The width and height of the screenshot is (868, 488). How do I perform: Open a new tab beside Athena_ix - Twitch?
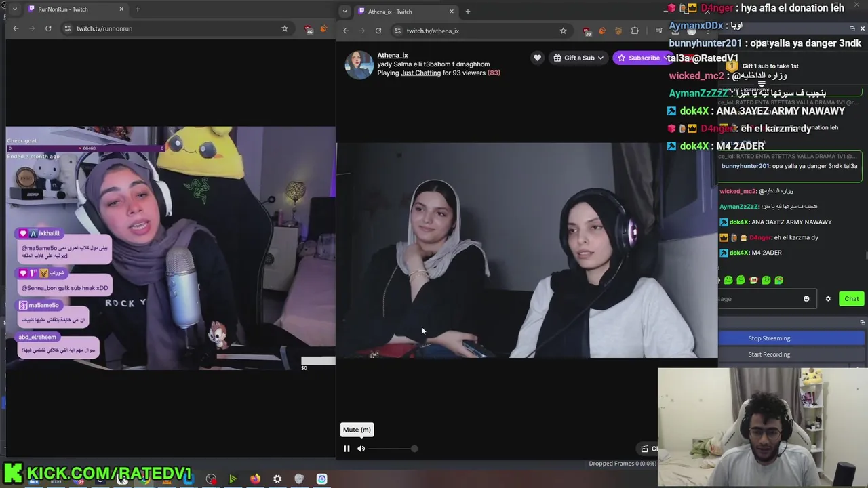[467, 11]
